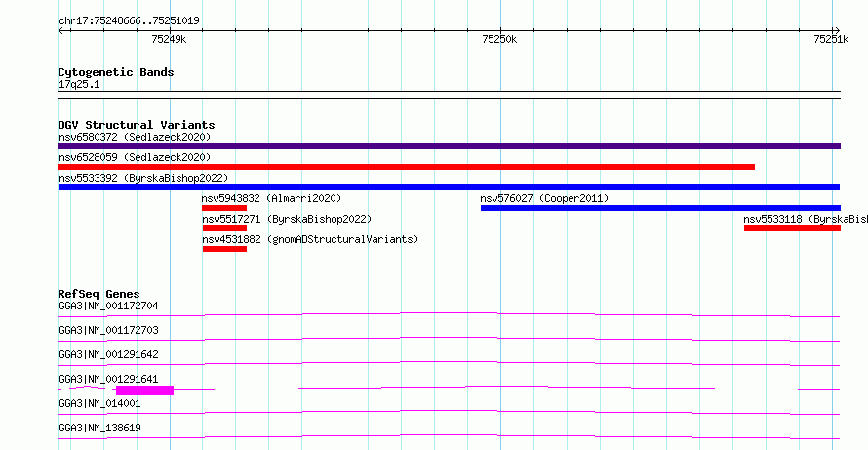Click the blue nsv5533392 variant bar
This screenshot has width=868, height=450.
[x=449, y=187]
